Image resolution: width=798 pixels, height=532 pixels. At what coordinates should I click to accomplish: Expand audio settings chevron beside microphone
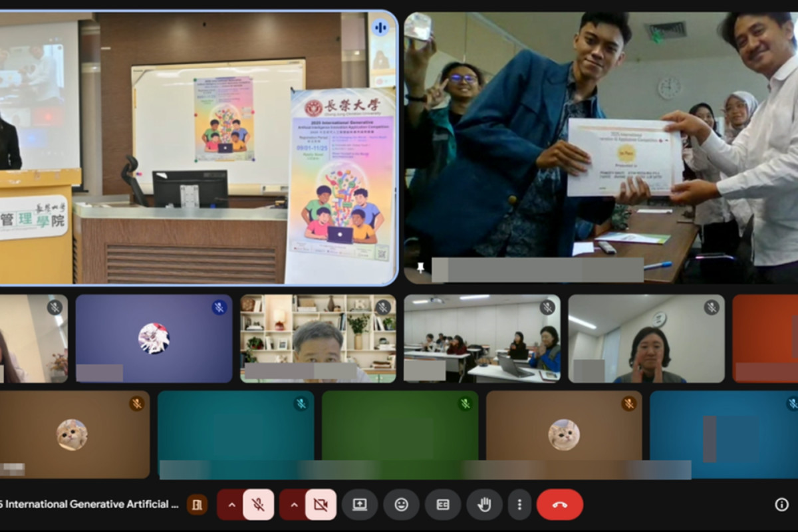point(230,505)
